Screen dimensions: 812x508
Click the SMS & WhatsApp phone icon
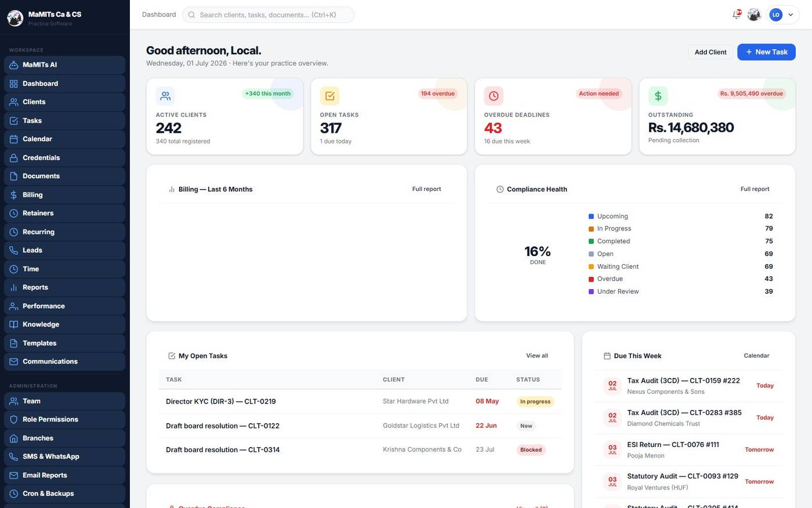pyautogui.click(x=14, y=457)
